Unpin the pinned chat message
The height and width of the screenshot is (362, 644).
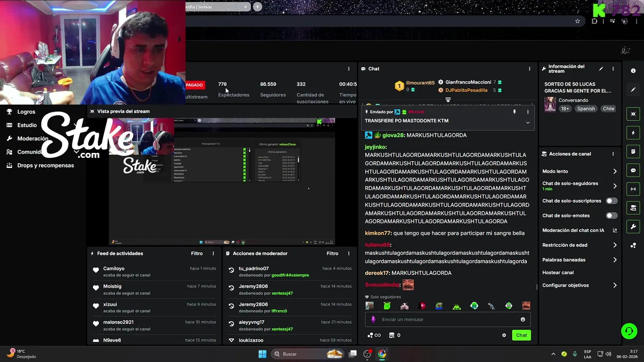point(514,112)
